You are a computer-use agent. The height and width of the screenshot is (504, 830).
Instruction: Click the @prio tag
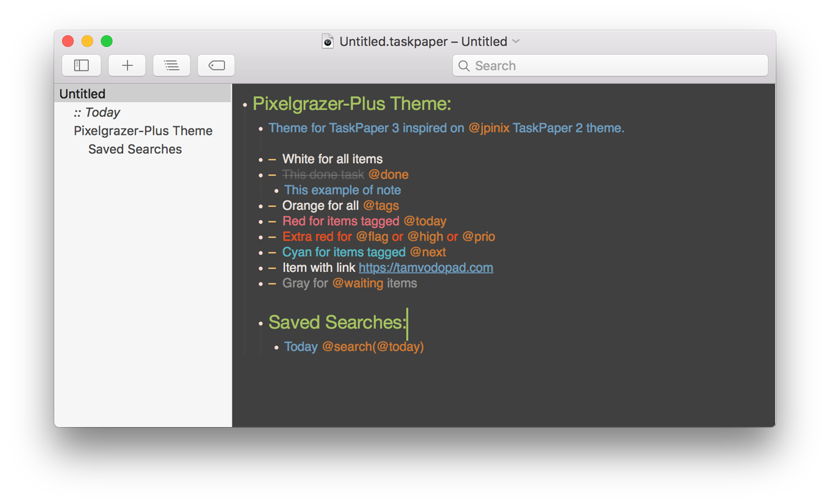pyautogui.click(x=479, y=236)
